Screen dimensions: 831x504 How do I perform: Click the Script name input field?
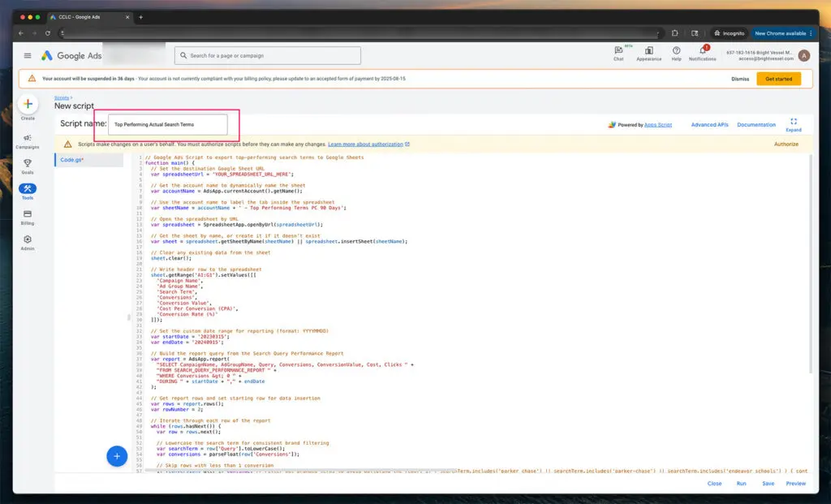pos(168,125)
